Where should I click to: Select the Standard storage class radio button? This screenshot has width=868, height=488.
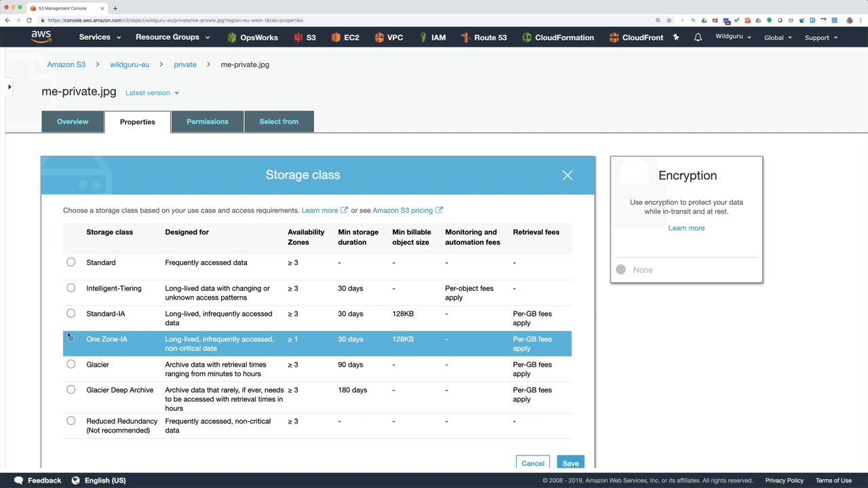71,262
